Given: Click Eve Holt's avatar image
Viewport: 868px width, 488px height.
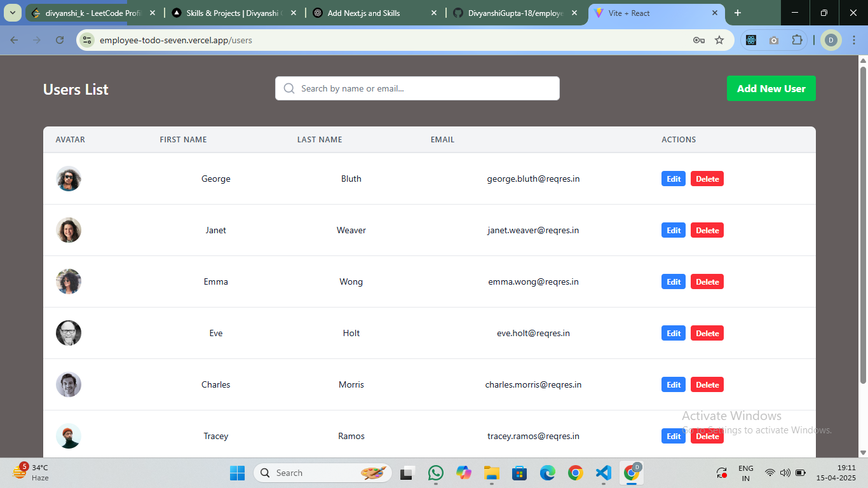Looking at the screenshot, I should point(69,333).
